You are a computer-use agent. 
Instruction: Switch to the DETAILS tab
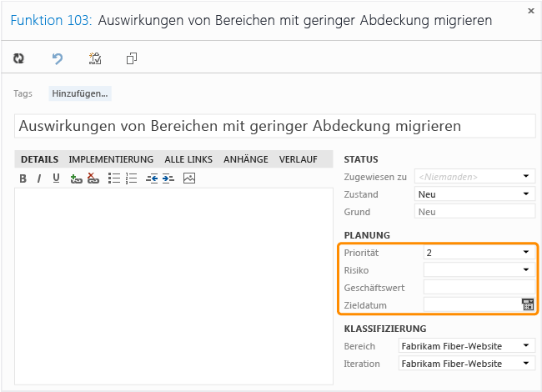[39, 159]
